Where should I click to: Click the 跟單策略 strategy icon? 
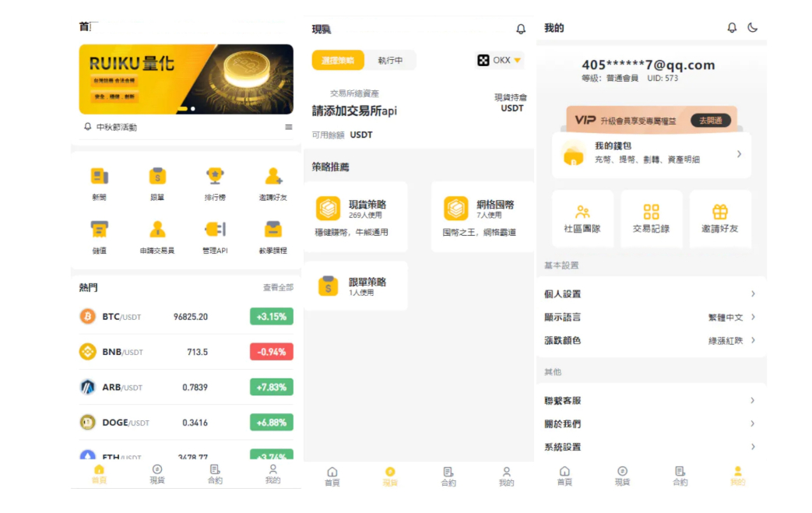329,286
